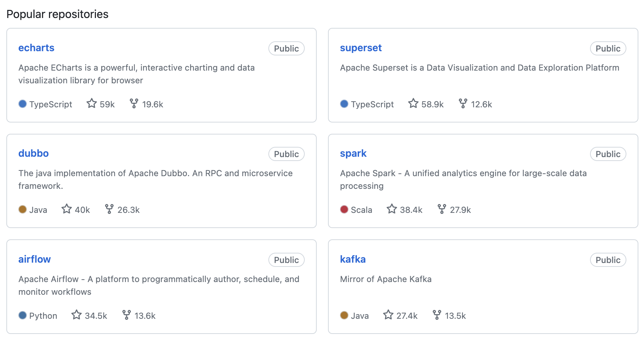Viewport: 644px width, 341px height.
Task: Click the fork icon for echarts
Action: (134, 103)
